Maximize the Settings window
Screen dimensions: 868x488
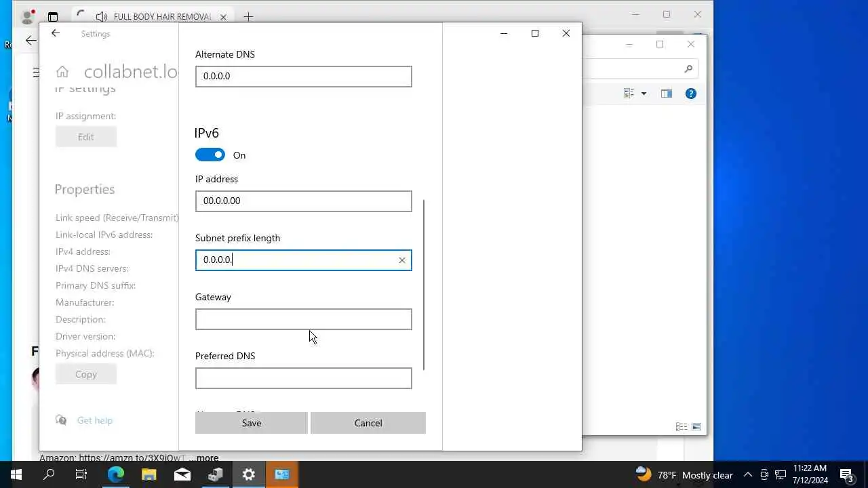pyautogui.click(x=535, y=33)
